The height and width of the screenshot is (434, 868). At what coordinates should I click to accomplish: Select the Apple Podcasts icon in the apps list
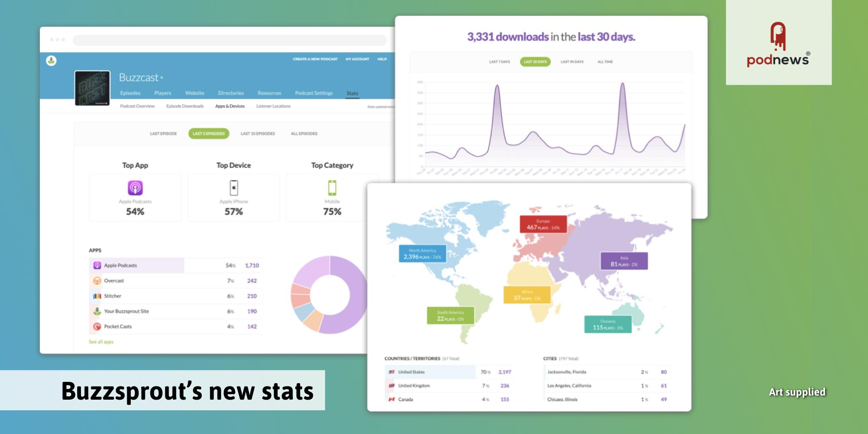coord(97,265)
